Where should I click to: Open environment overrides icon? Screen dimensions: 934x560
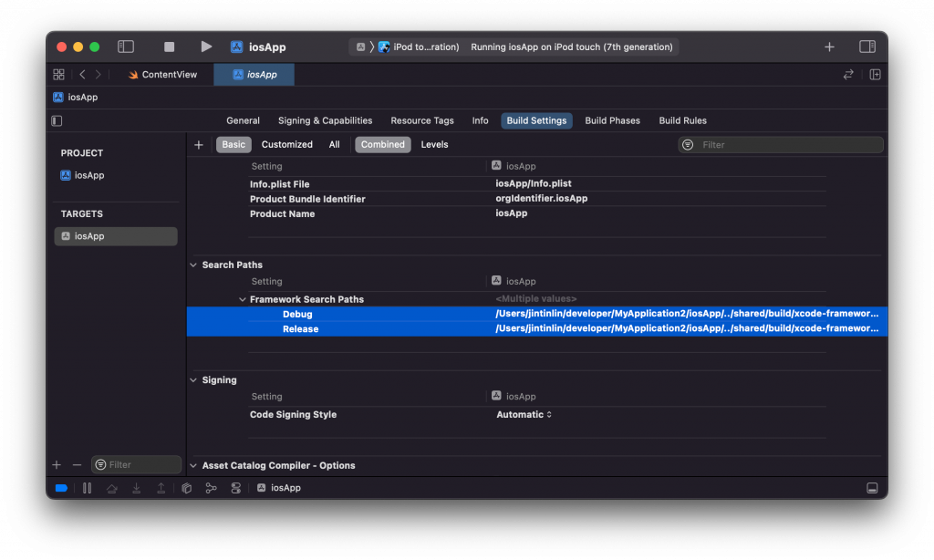(x=236, y=488)
